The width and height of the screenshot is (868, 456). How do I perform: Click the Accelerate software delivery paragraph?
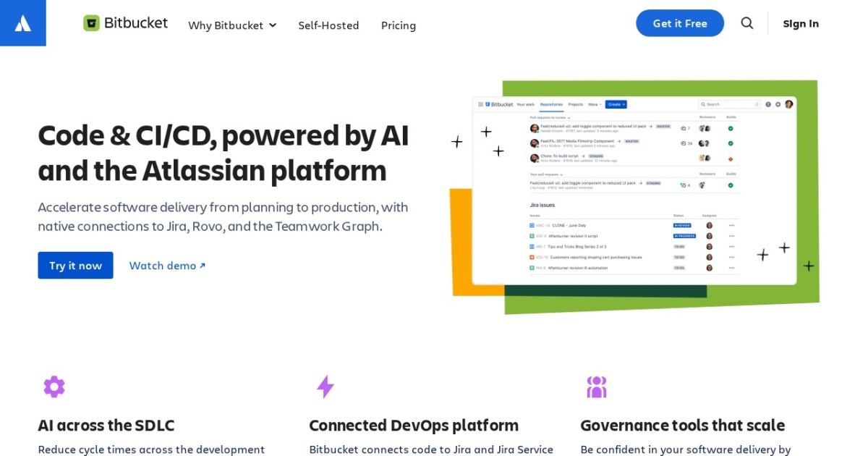[x=223, y=216]
